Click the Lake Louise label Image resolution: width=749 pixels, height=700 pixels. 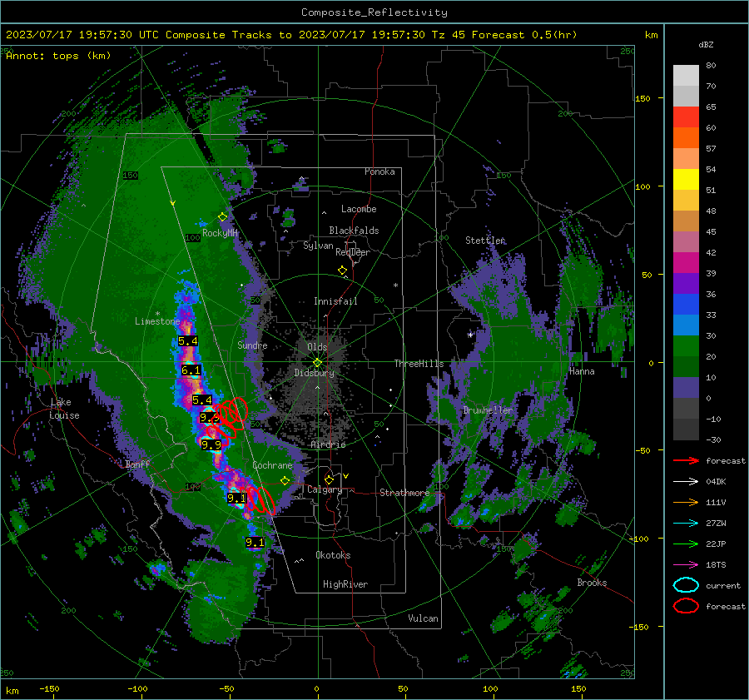click(64, 409)
